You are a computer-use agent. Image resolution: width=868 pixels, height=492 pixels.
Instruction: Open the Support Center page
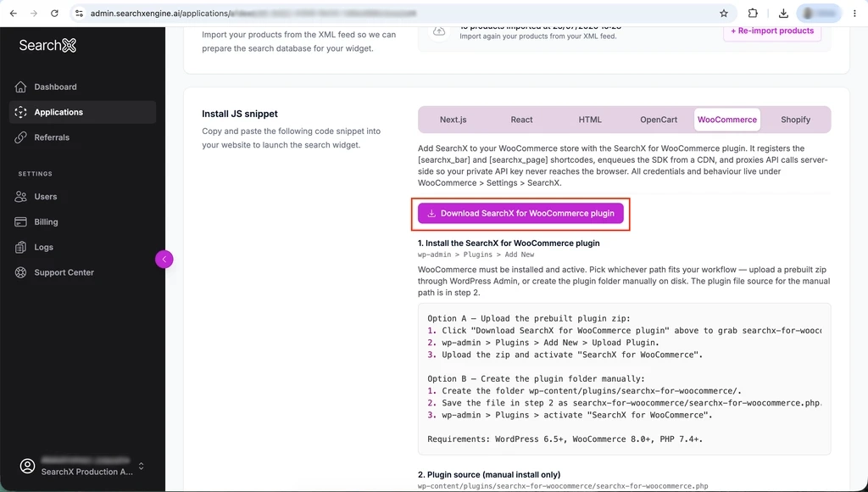(82, 272)
